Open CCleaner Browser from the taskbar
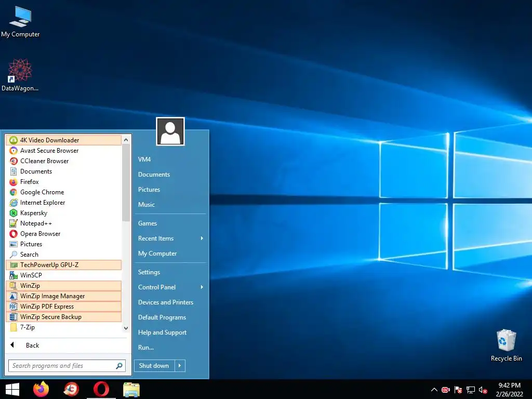This screenshot has width=532, height=399. point(71,389)
